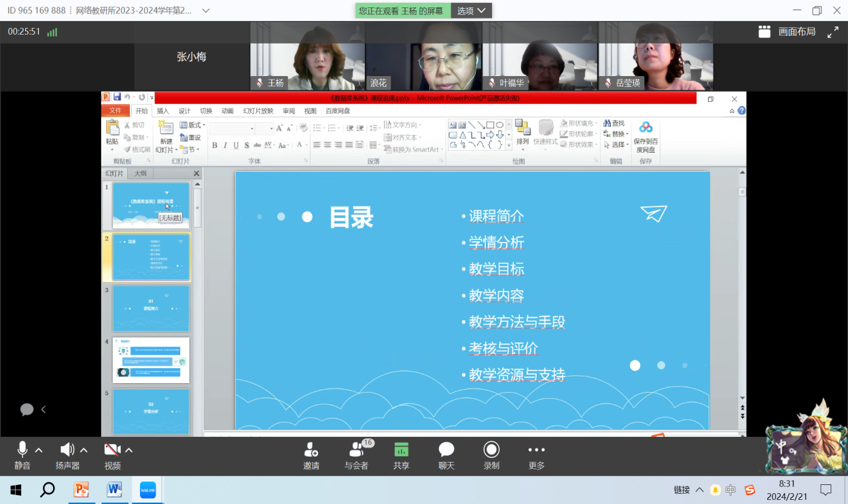The width and height of the screenshot is (848, 504).
Task: Click the 形状填充 shape fill option
Action: coord(578,124)
